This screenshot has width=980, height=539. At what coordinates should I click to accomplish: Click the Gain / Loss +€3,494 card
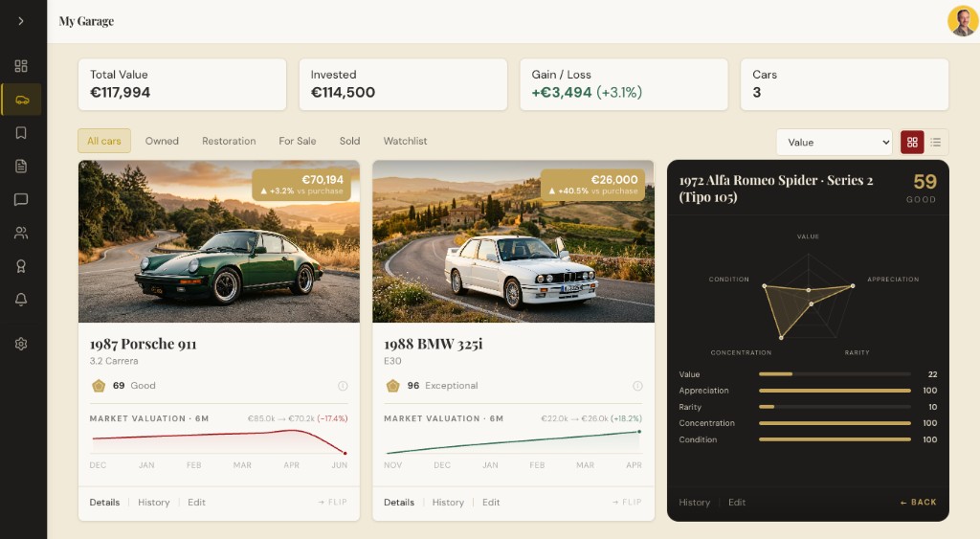pyautogui.click(x=624, y=84)
